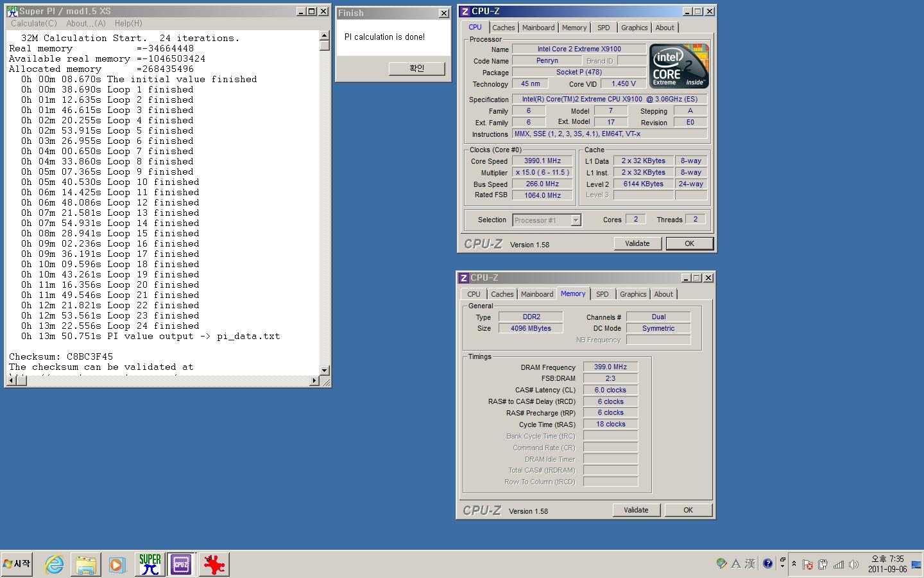Switch to Caches tab in top CPU-Z

[x=504, y=28]
